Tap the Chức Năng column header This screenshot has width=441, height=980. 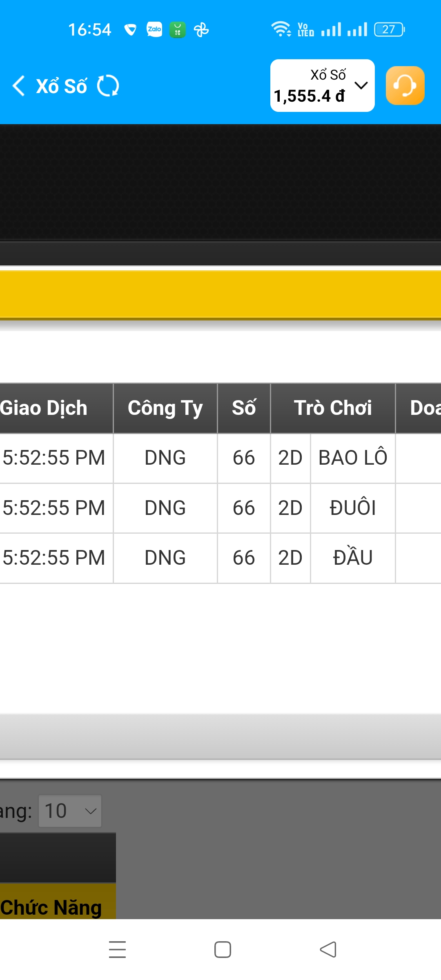(51, 907)
